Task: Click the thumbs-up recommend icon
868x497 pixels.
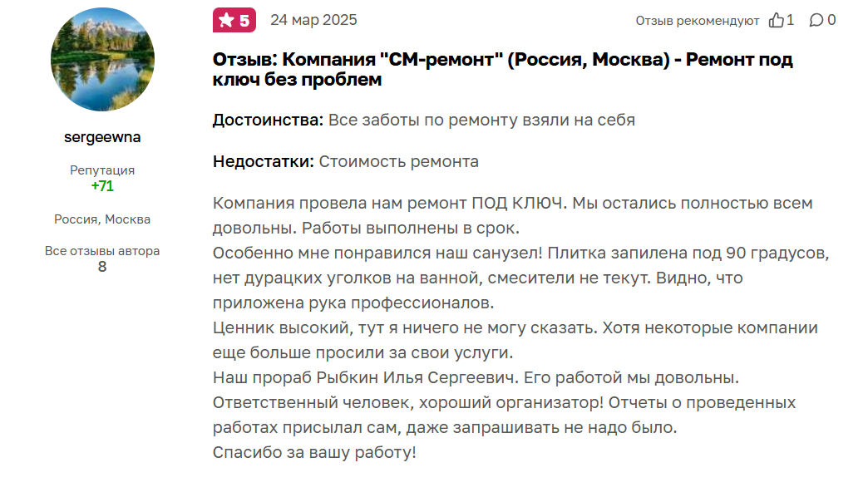Action: (777, 20)
